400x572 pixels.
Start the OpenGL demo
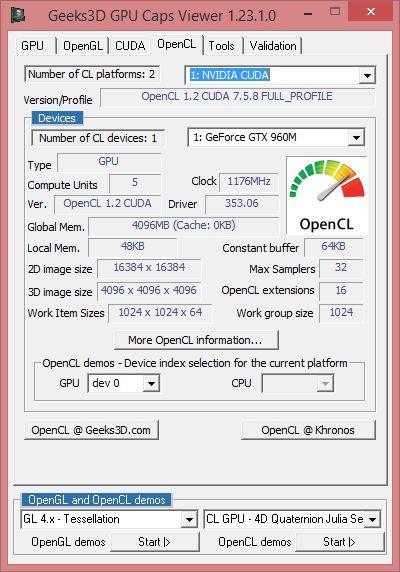pyautogui.click(x=155, y=542)
